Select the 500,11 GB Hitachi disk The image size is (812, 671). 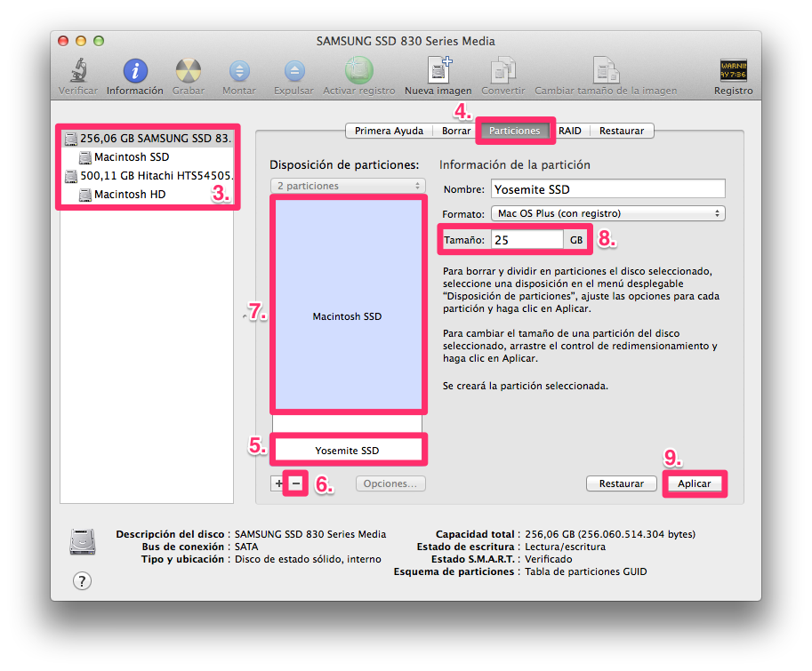pyautogui.click(x=147, y=175)
